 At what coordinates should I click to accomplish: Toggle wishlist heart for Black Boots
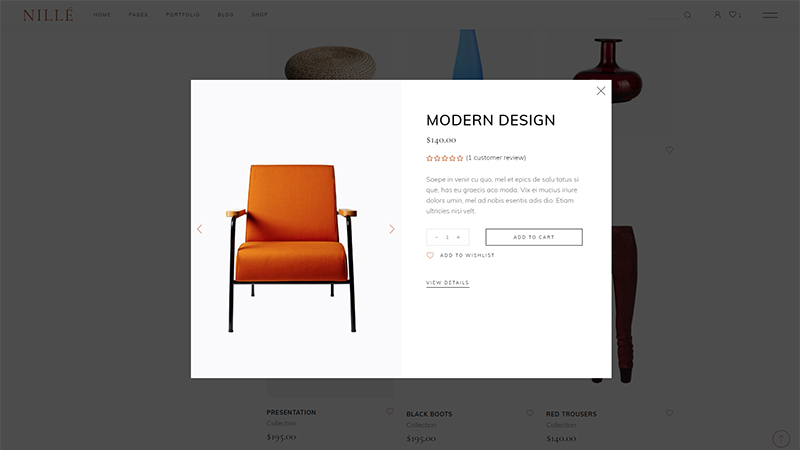point(530,413)
